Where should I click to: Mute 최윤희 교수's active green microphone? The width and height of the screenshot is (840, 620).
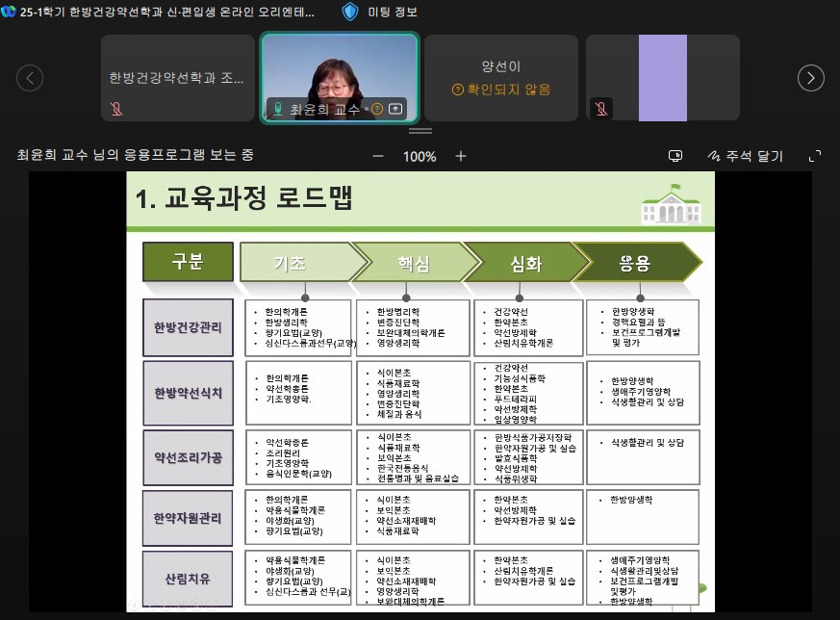point(279,109)
